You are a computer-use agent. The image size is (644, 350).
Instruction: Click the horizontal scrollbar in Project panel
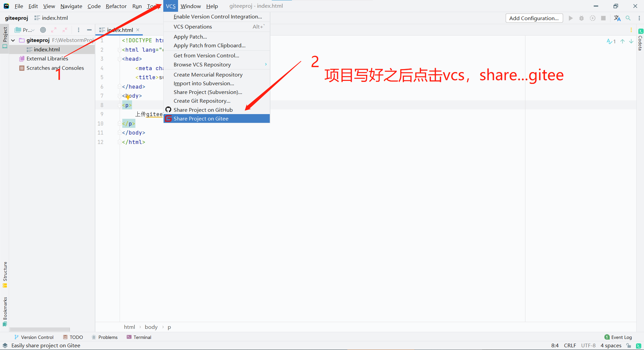click(40, 330)
